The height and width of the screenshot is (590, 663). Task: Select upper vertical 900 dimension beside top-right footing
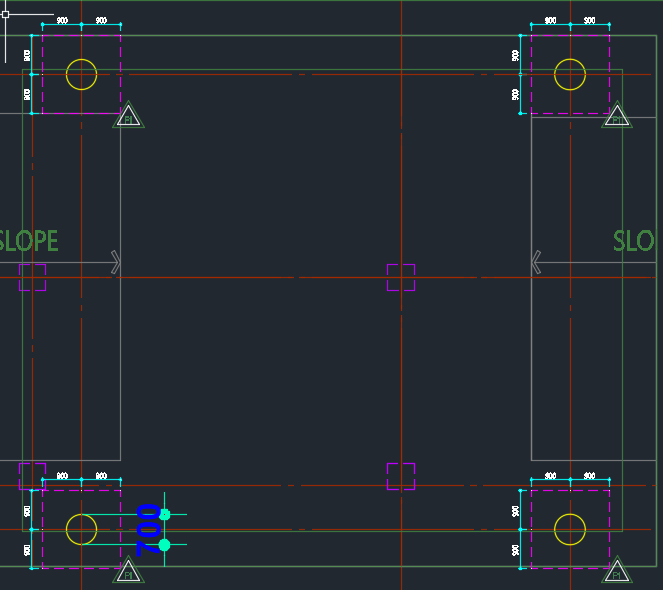[x=515, y=55]
